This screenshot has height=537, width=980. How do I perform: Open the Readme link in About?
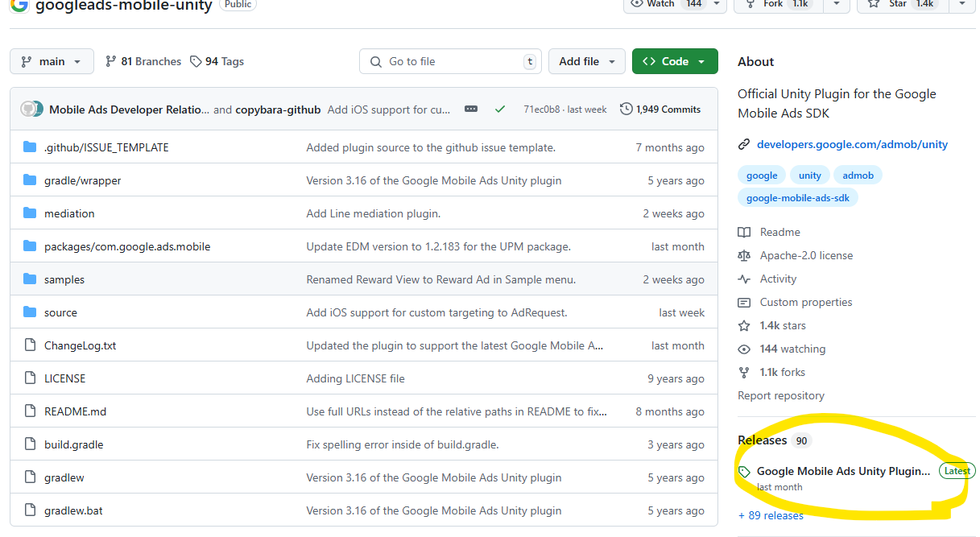[x=779, y=232]
